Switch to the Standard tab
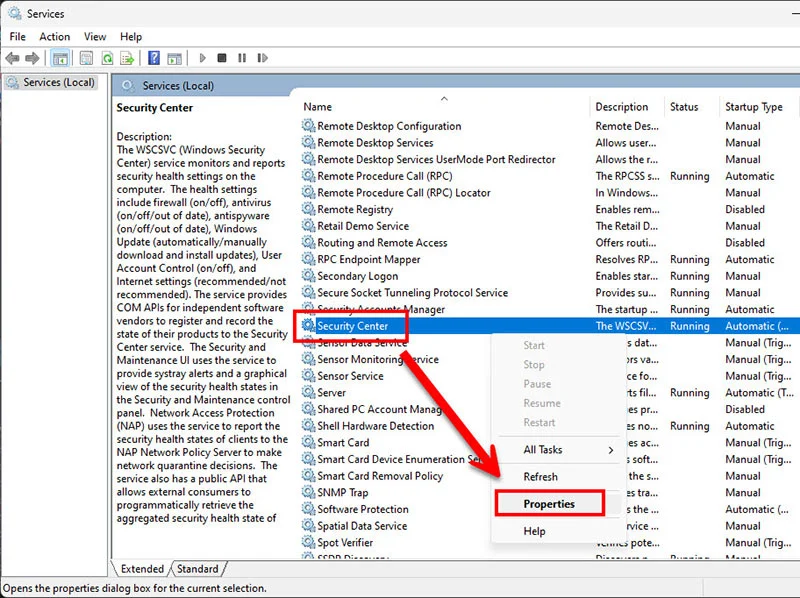The image size is (800, 598). pyautogui.click(x=197, y=569)
